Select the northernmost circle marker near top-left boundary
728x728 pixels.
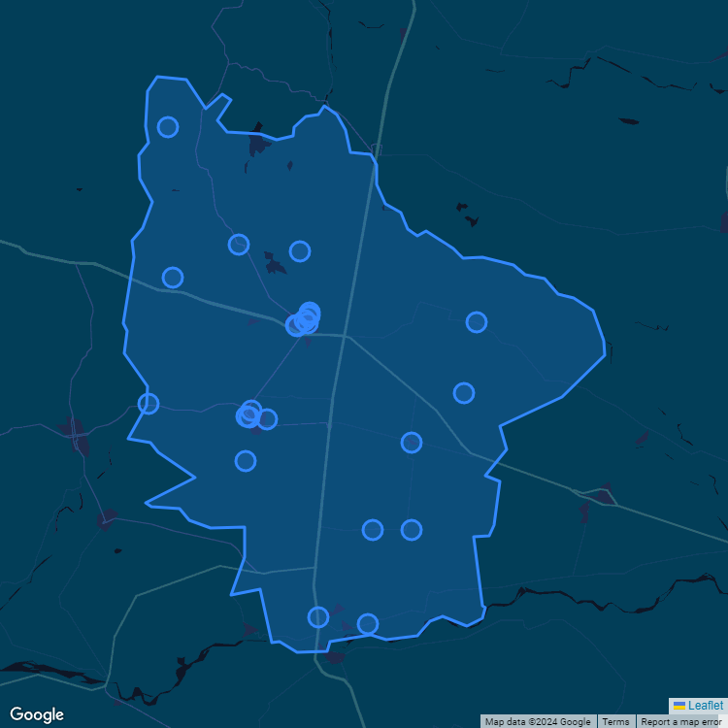pos(168,127)
